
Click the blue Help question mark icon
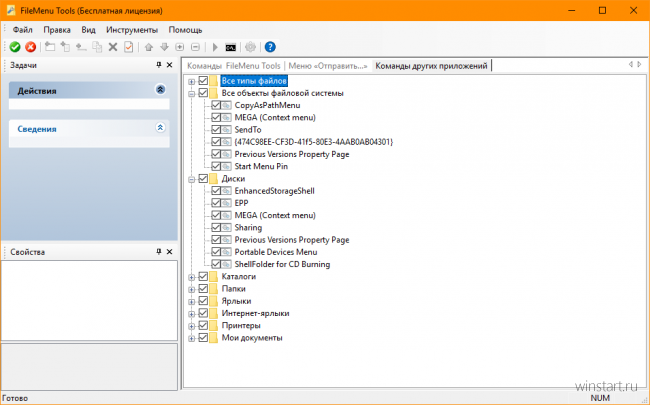[x=270, y=47]
